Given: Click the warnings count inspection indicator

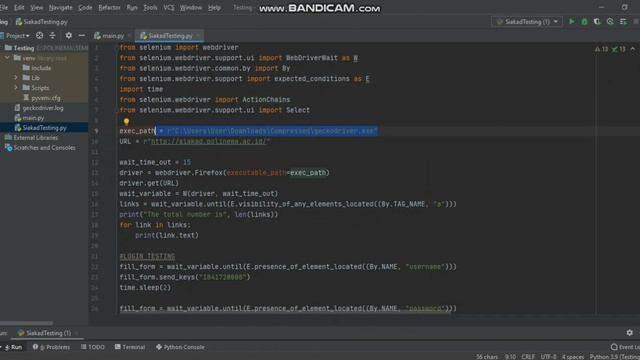Looking at the screenshot, I should tap(601, 49).
